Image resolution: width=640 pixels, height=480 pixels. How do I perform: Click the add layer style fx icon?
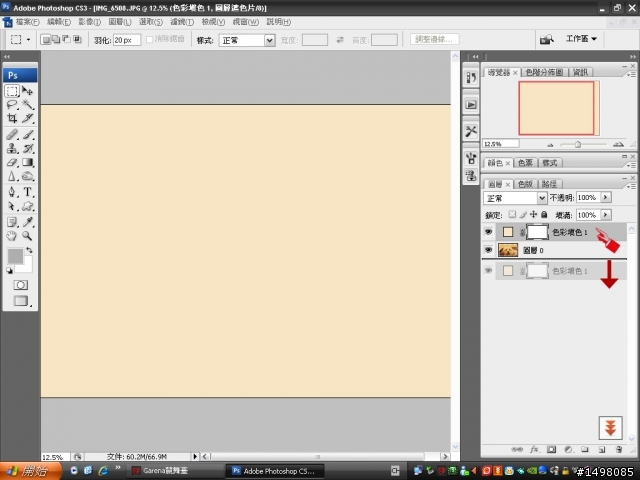pyautogui.click(x=534, y=449)
